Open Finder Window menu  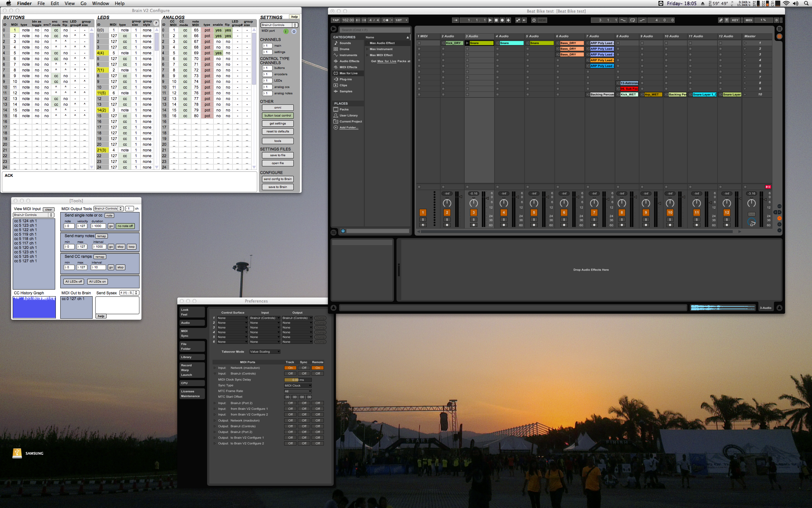(x=100, y=3)
